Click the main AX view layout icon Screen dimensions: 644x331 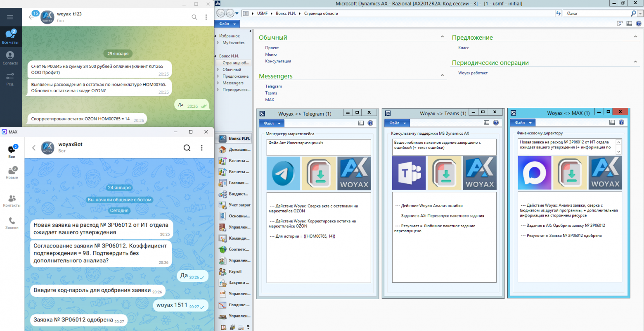coord(629,24)
